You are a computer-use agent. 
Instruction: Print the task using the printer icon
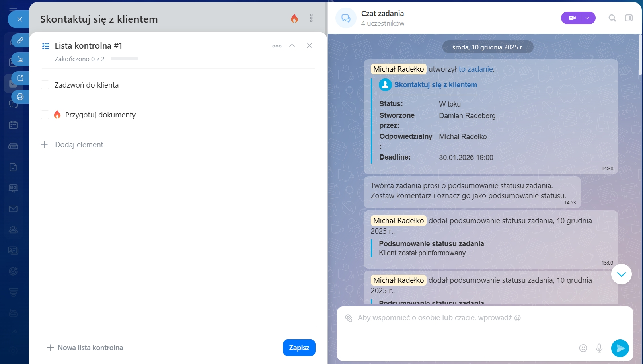click(x=20, y=97)
